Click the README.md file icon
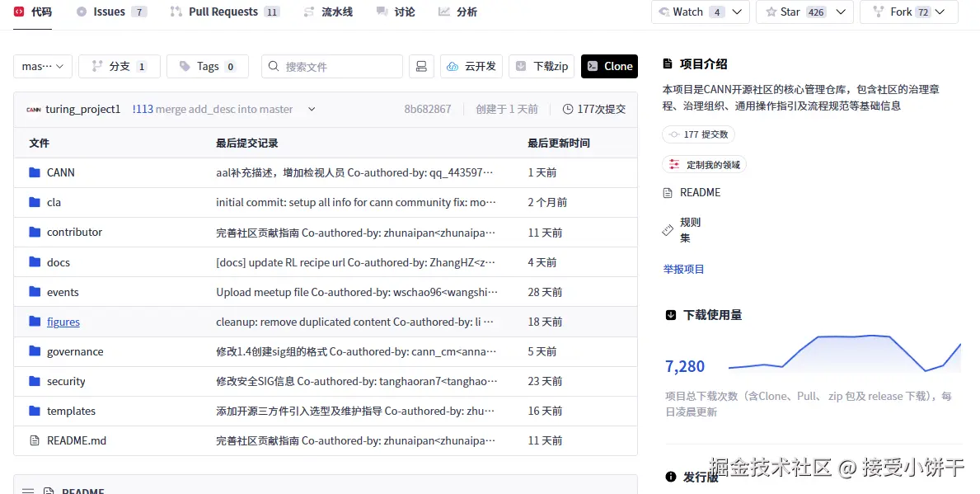Screen dimensions: 980x494 click(x=35, y=441)
